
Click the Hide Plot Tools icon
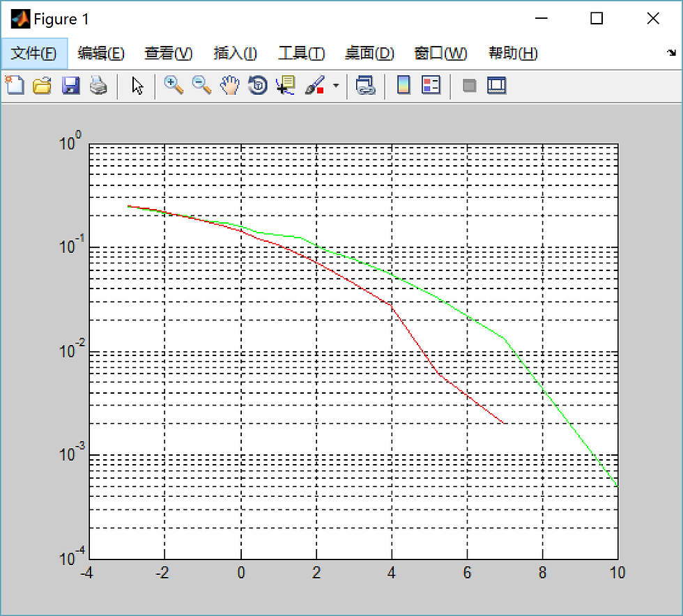[x=469, y=86]
